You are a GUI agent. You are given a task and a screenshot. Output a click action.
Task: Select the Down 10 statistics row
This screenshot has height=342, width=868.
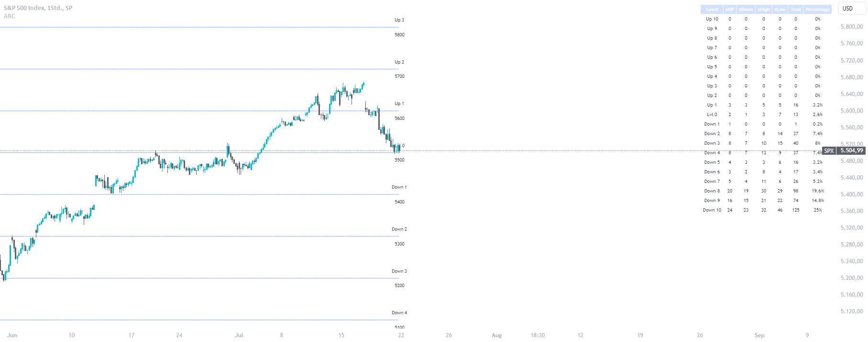[712, 210]
